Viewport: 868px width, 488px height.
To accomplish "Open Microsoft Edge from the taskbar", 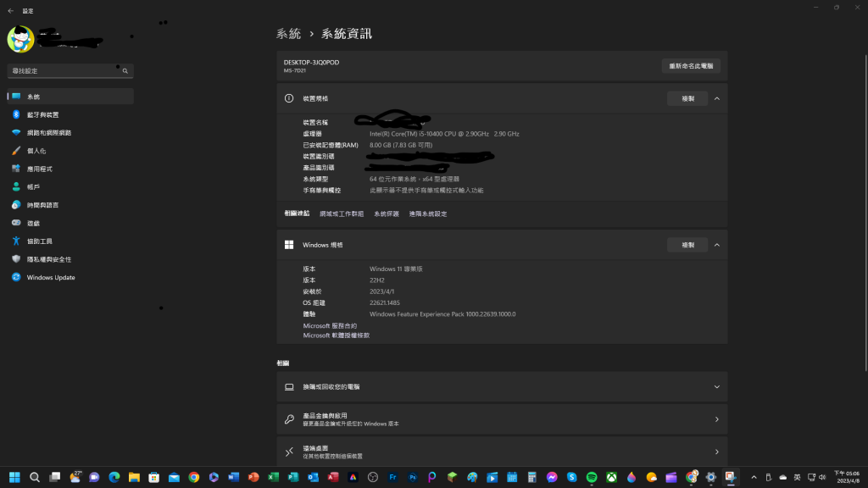I will pyautogui.click(x=114, y=477).
